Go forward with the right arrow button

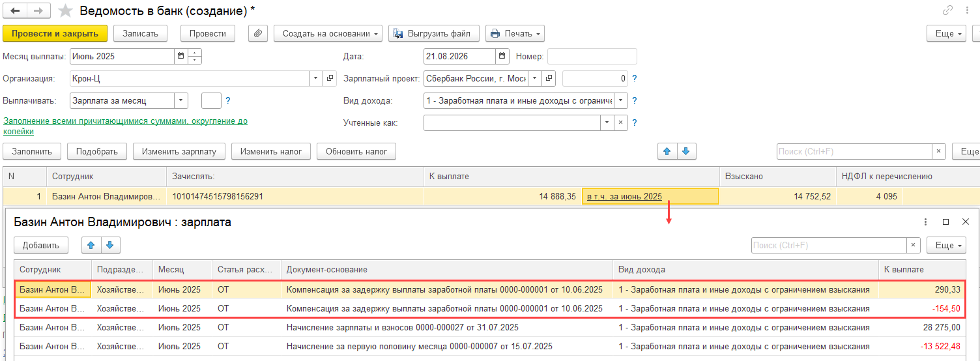coord(38,11)
